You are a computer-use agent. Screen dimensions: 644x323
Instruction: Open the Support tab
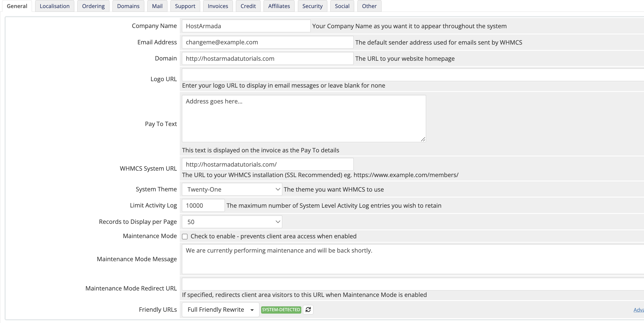tap(185, 6)
